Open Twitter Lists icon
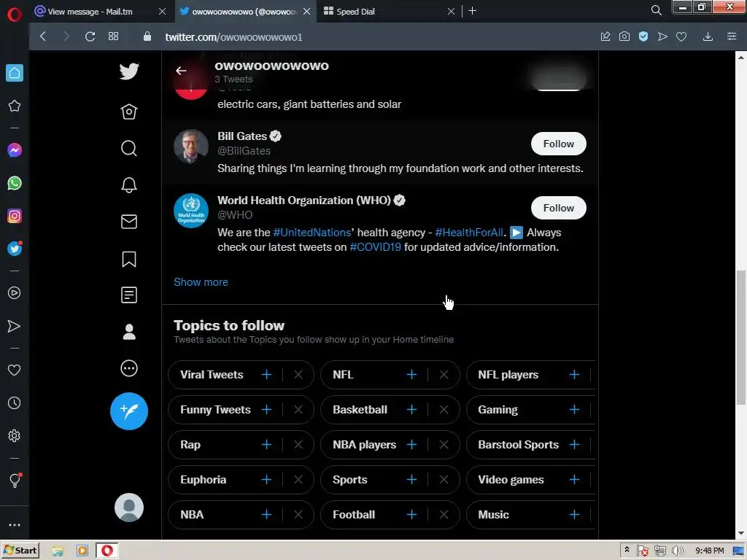This screenshot has width=747, height=560. click(x=129, y=295)
